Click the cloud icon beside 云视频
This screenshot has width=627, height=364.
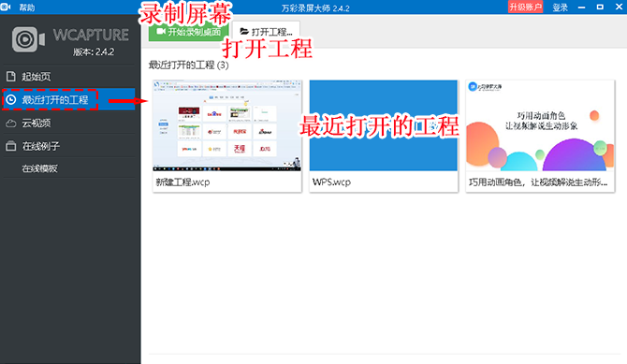click(11, 124)
